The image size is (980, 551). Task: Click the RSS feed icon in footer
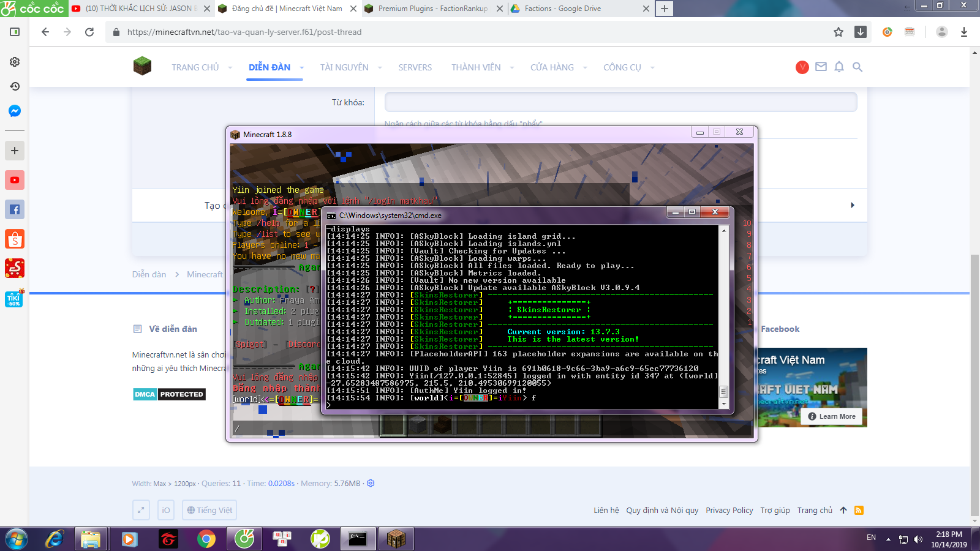point(859,510)
